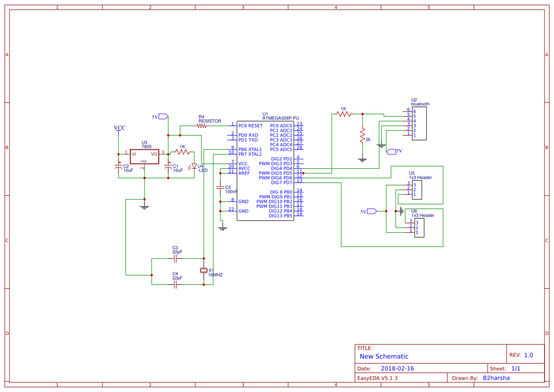The height and width of the screenshot is (392, 554).
Task: Click the PWM DIG11 PB3 pin label
Action: tap(274, 206)
